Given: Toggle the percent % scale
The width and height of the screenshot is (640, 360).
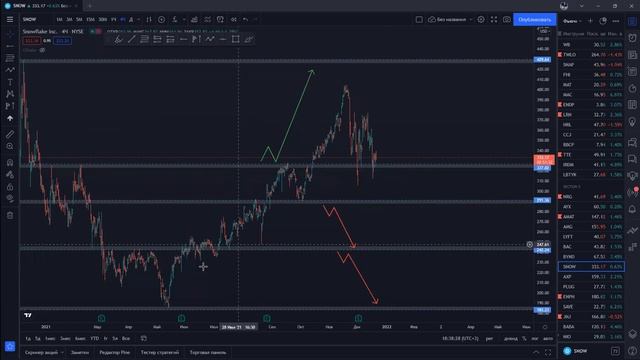Looking at the screenshot, I should [524, 338].
